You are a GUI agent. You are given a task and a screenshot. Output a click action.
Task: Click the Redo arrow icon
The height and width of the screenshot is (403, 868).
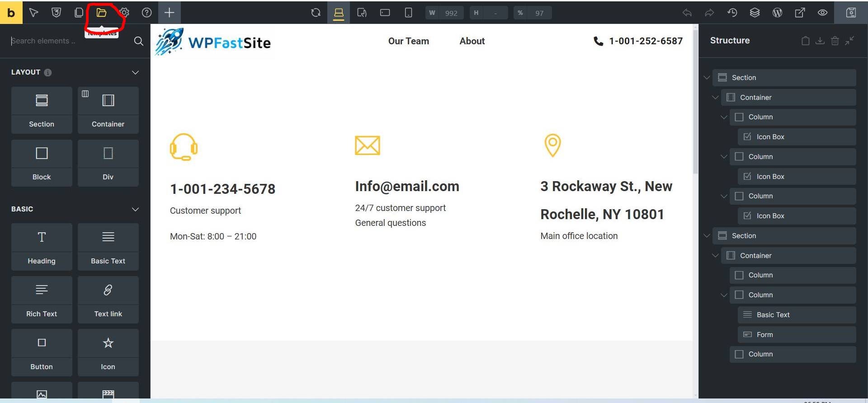709,13
